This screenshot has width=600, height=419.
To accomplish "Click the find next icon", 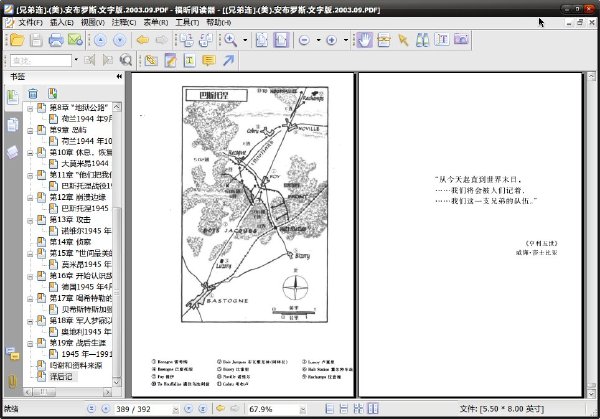I will click(x=108, y=60).
